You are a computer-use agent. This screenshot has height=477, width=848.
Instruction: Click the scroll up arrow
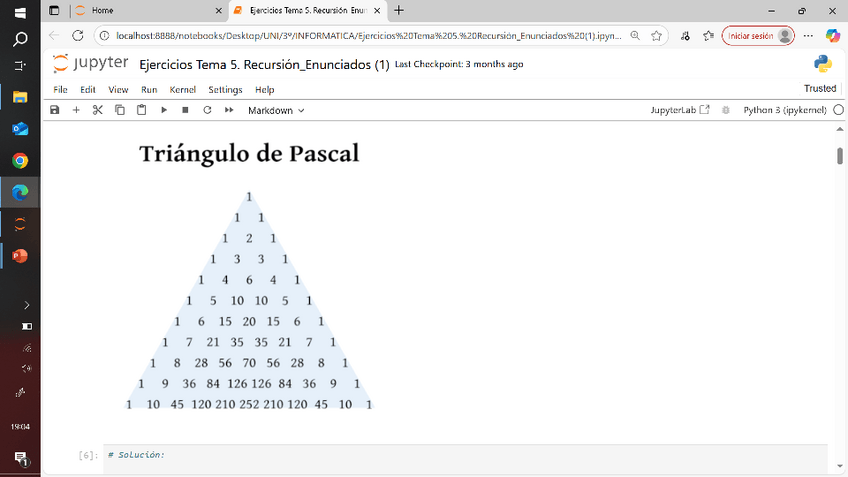[x=839, y=129]
